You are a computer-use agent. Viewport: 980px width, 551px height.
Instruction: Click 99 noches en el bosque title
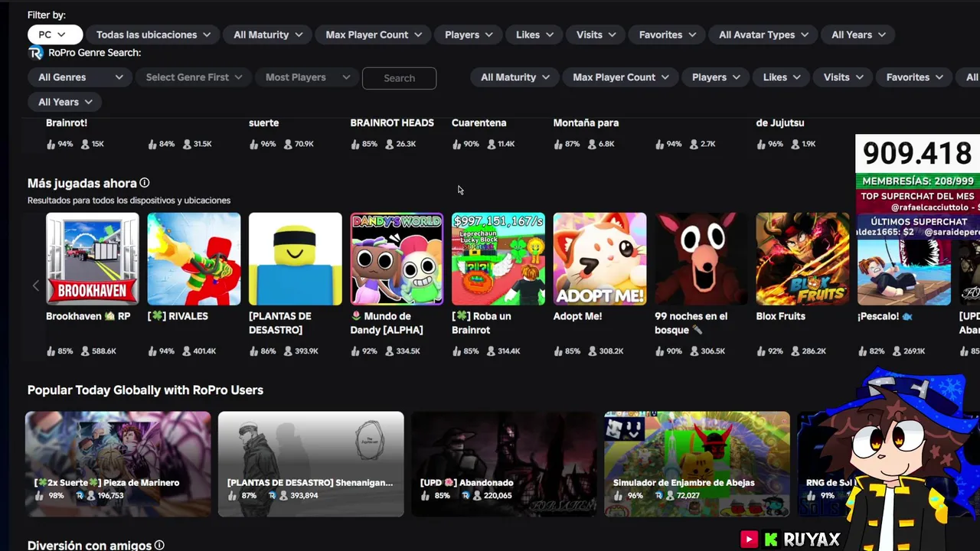(691, 323)
